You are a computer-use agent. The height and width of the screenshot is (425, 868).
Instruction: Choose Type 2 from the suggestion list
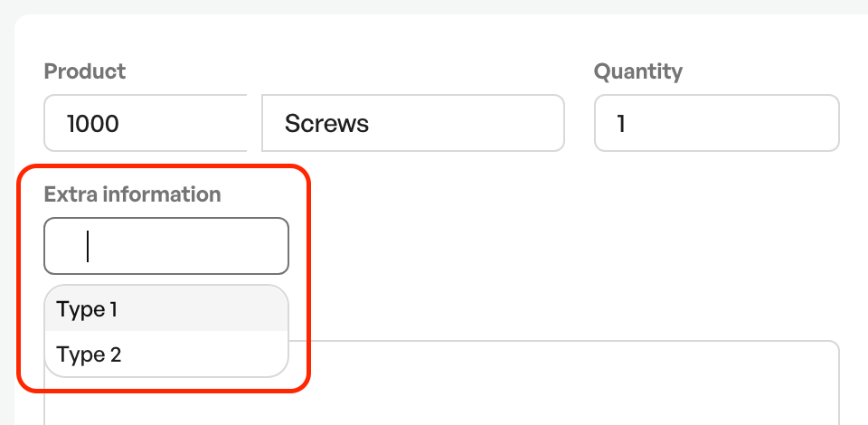tap(166, 354)
